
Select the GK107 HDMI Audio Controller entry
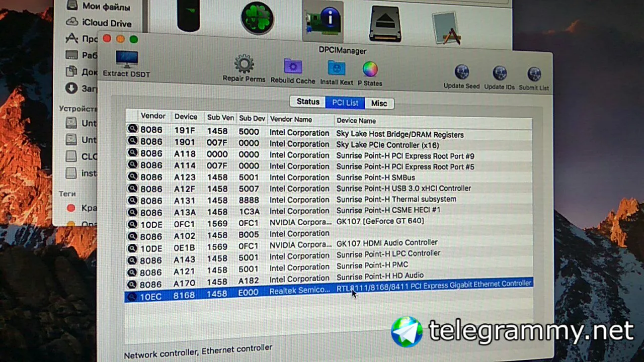click(329, 246)
